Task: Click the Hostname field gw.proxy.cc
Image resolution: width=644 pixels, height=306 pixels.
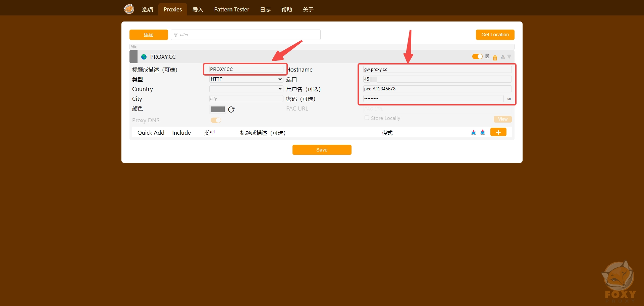Action: (437, 70)
